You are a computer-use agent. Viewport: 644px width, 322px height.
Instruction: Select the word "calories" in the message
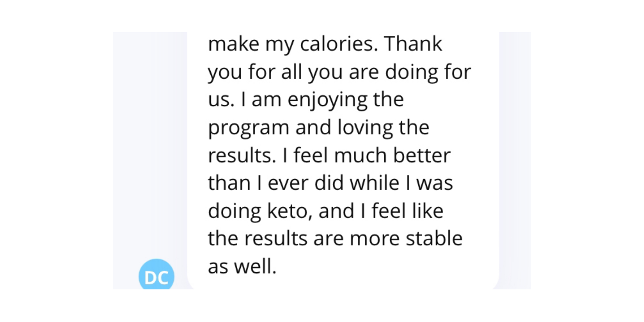coord(338,44)
